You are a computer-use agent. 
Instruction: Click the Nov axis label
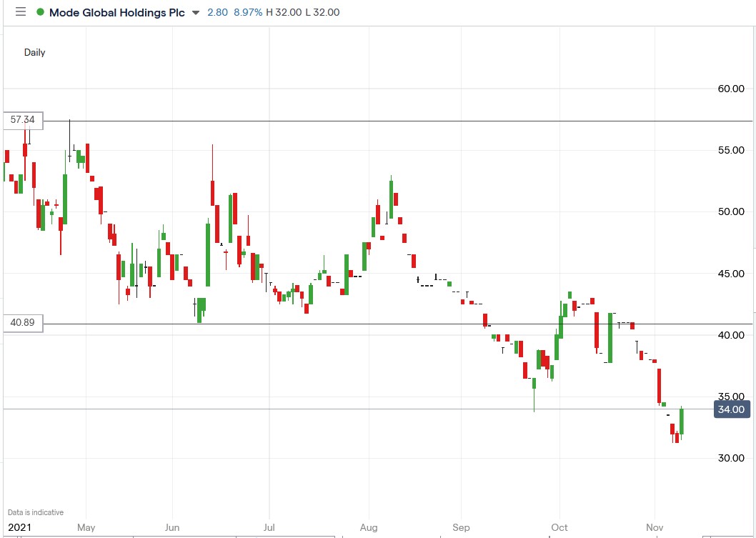pos(655,527)
